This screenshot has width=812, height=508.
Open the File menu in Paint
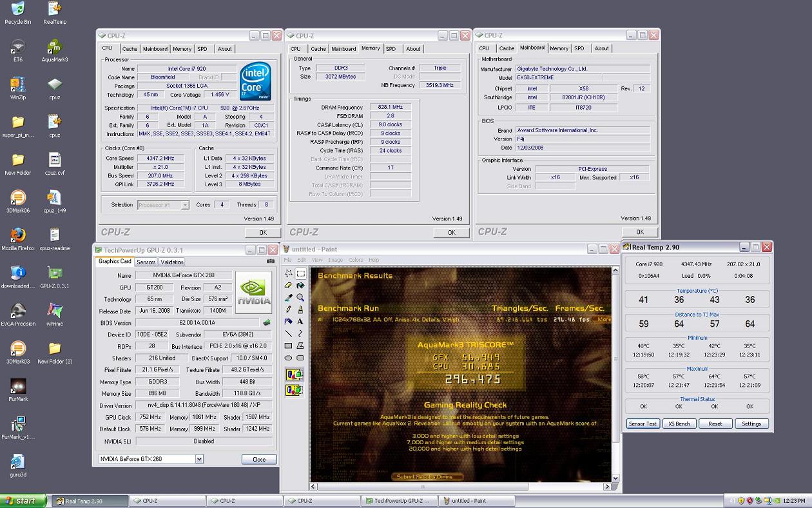[288, 260]
